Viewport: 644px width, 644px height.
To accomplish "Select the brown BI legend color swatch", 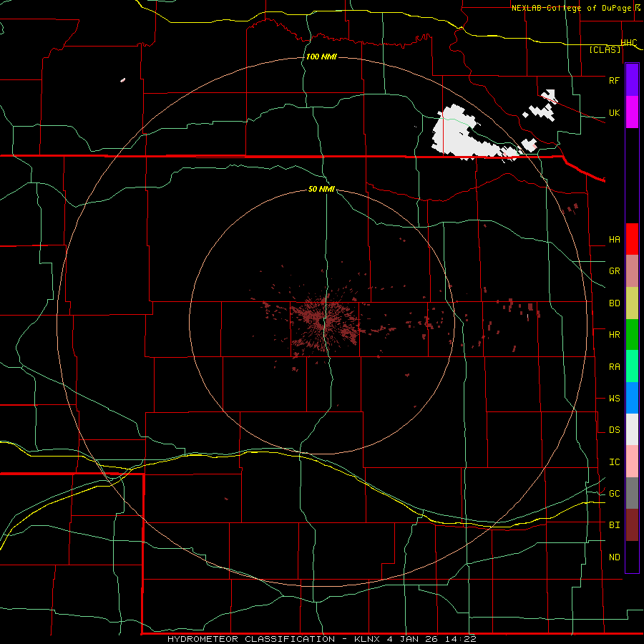I will [x=632, y=525].
